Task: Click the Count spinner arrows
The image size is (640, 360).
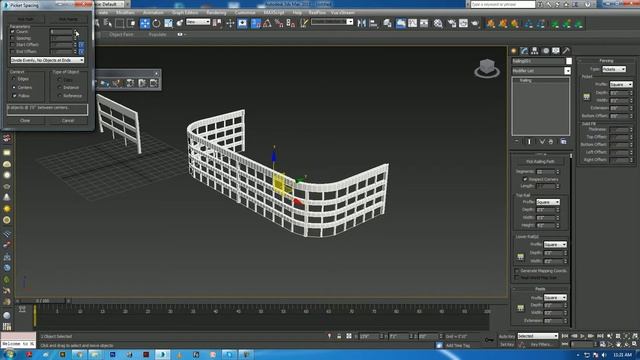Action: (x=75, y=31)
